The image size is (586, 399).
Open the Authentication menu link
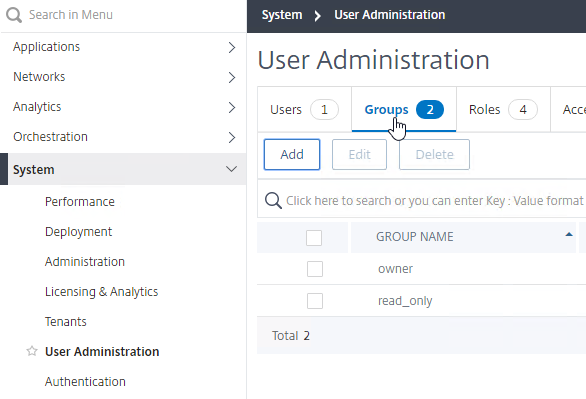85,381
